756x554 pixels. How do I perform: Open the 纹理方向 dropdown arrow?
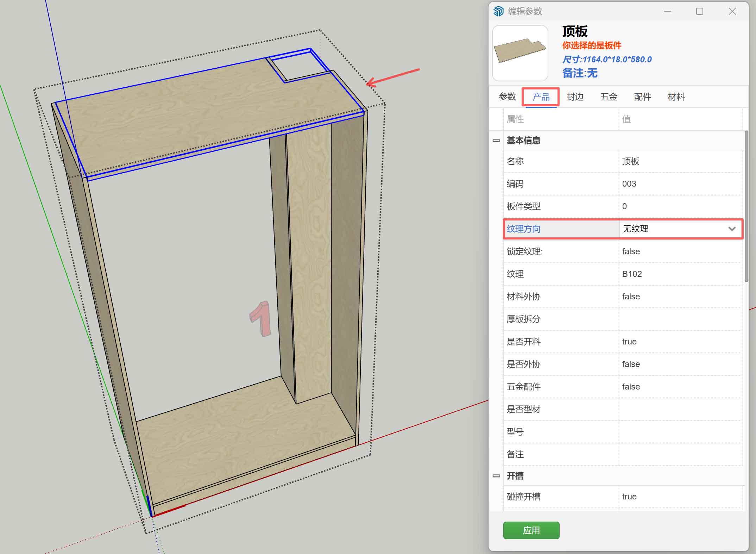(x=732, y=229)
